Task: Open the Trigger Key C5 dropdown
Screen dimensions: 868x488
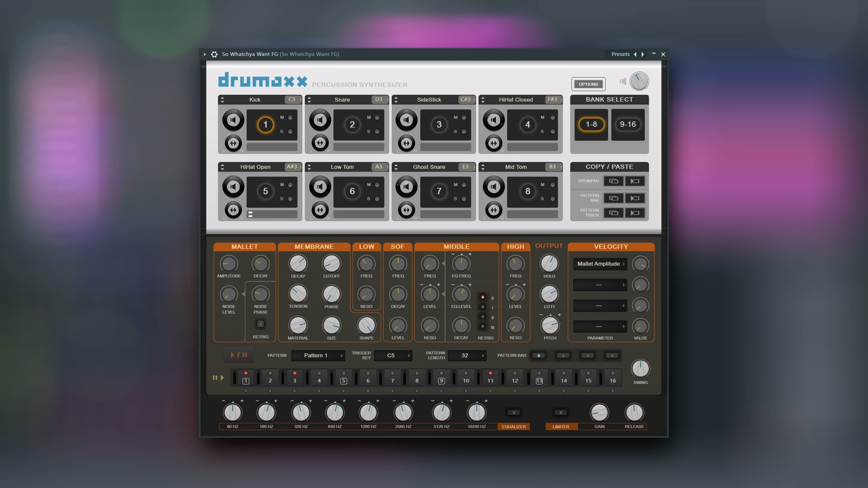Action: [393, 356]
